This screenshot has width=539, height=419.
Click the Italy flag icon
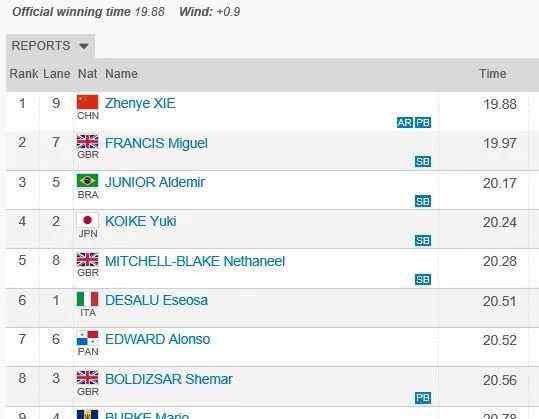(x=87, y=299)
